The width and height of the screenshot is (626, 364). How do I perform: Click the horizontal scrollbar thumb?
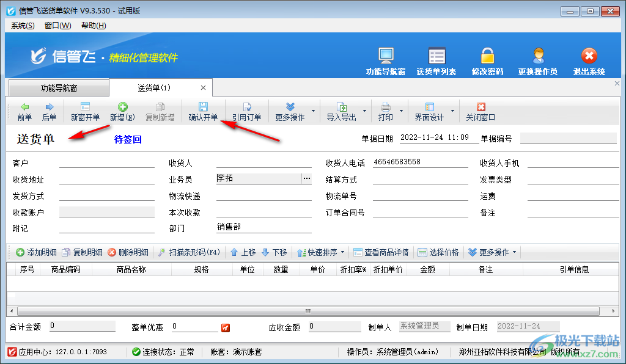tap(308, 311)
